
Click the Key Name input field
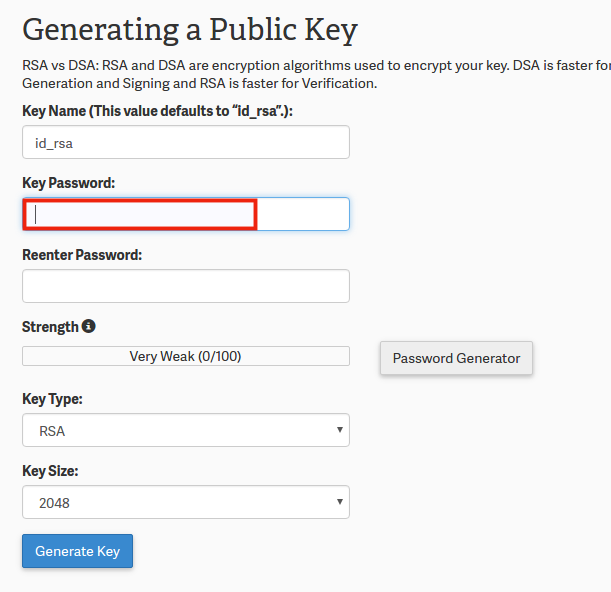tap(186, 142)
